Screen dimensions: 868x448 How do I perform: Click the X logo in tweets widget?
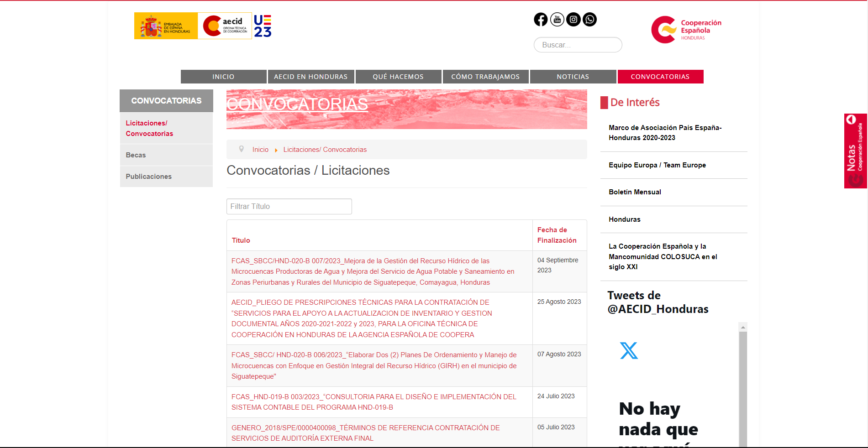coord(629,351)
